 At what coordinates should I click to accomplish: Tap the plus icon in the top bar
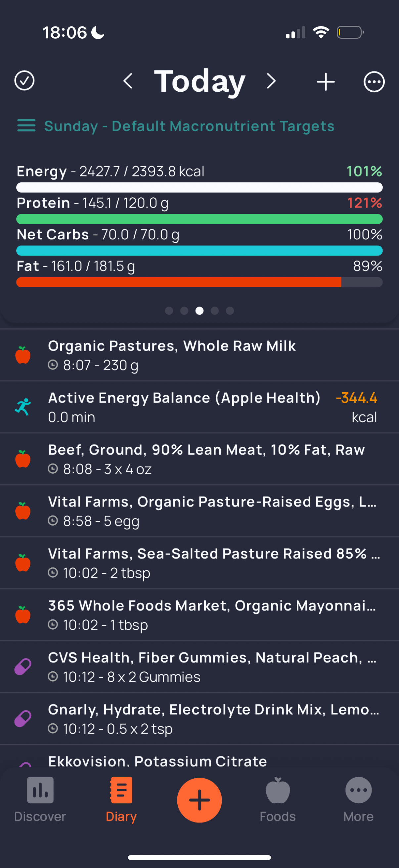click(326, 82)
